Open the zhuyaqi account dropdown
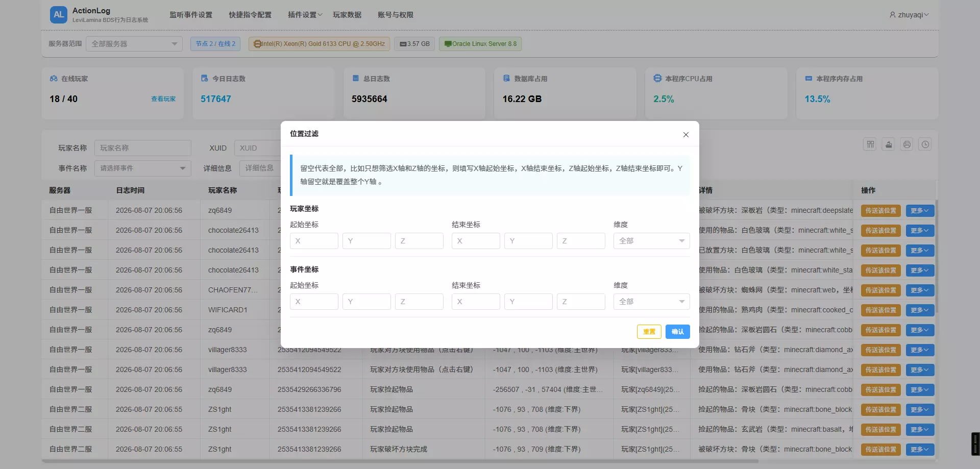This screenshot has height=469, width=980. point(909,15)
